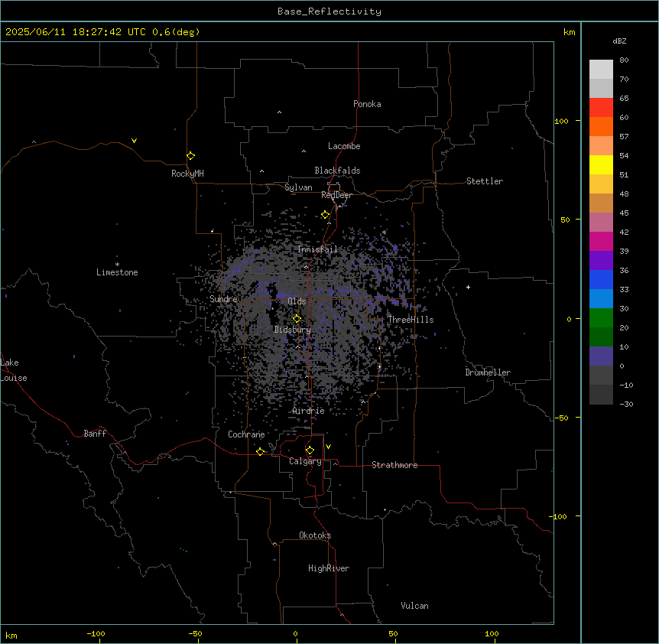Click the Limestone label
Image resolution: width=659 pixels, height=644 pixels.
pos(117,272)
